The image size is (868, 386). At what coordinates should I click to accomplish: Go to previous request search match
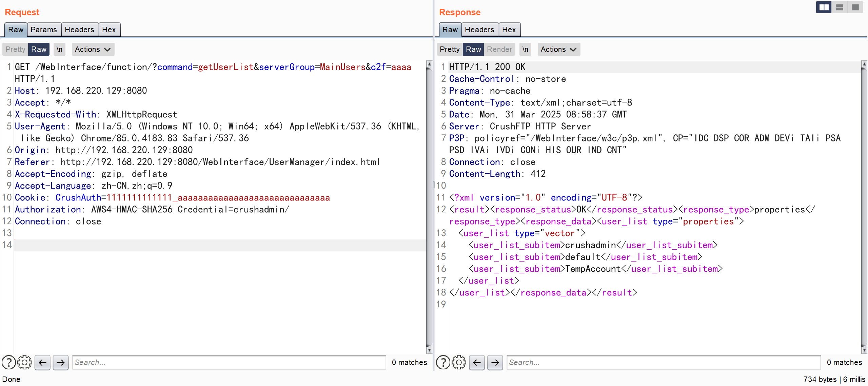[42, 362]
